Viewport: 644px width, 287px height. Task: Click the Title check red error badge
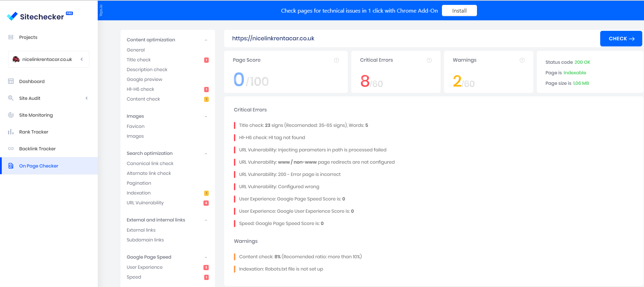[207, 60]
